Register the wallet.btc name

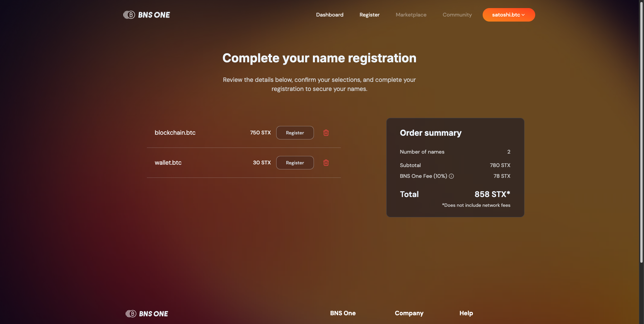pos(295,163)
